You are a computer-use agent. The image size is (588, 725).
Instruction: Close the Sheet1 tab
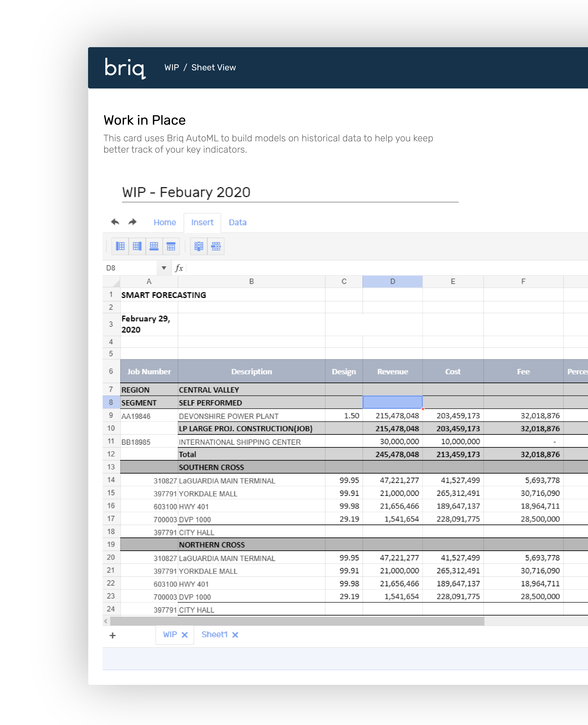(x=235, y=635)
